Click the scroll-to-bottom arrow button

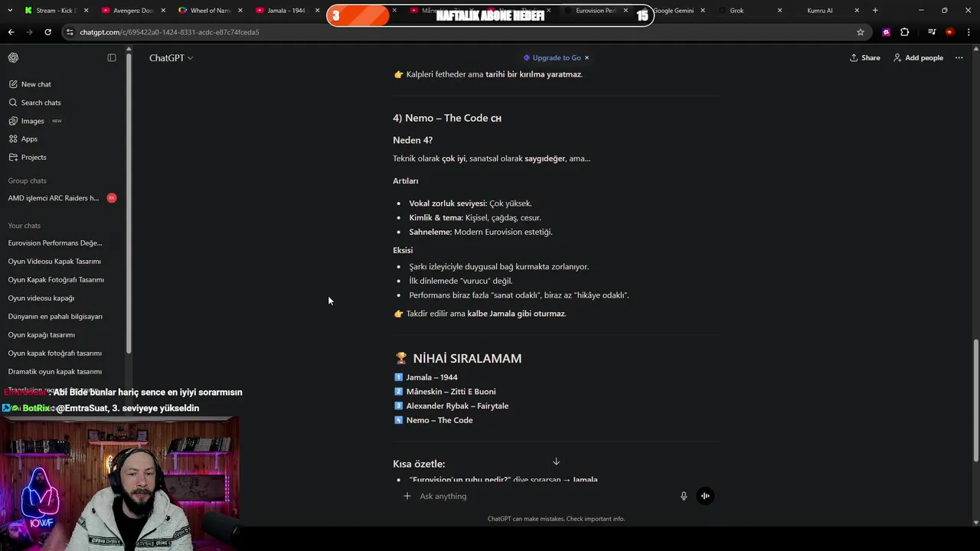556,461
